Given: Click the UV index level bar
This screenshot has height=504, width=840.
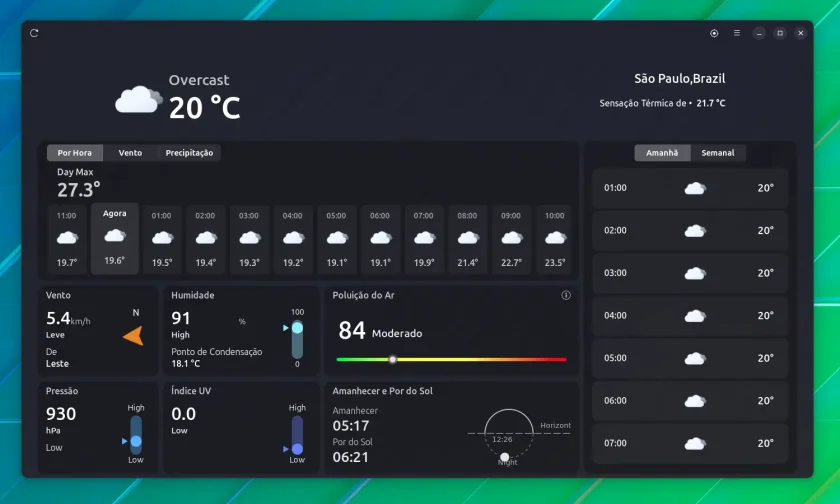Looking at the screenshot, I should pos(297,435).
